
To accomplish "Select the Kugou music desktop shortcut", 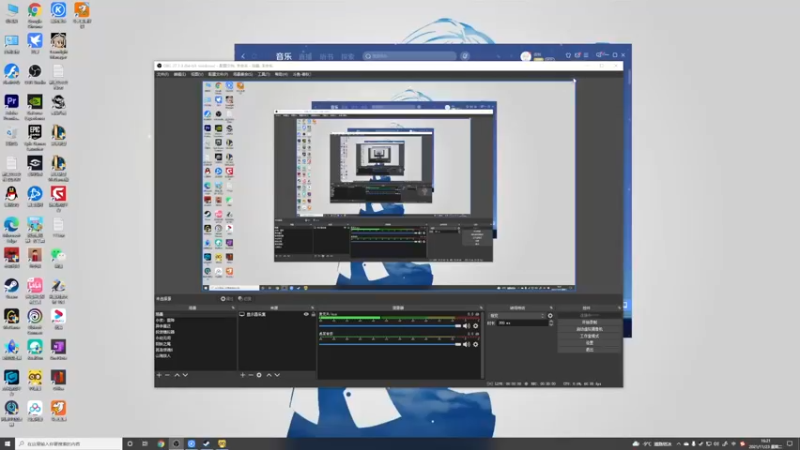I will pyautogui.click(x=58, y=13).
